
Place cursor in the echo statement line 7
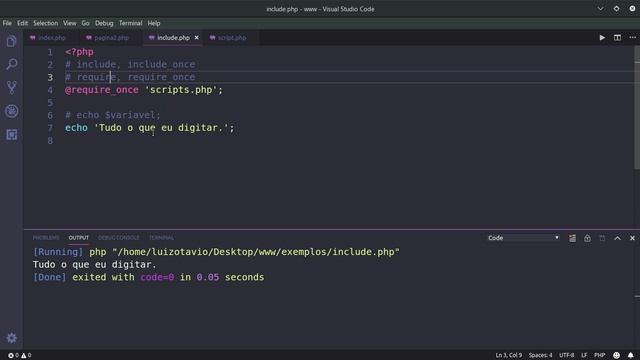click(149, 128)
